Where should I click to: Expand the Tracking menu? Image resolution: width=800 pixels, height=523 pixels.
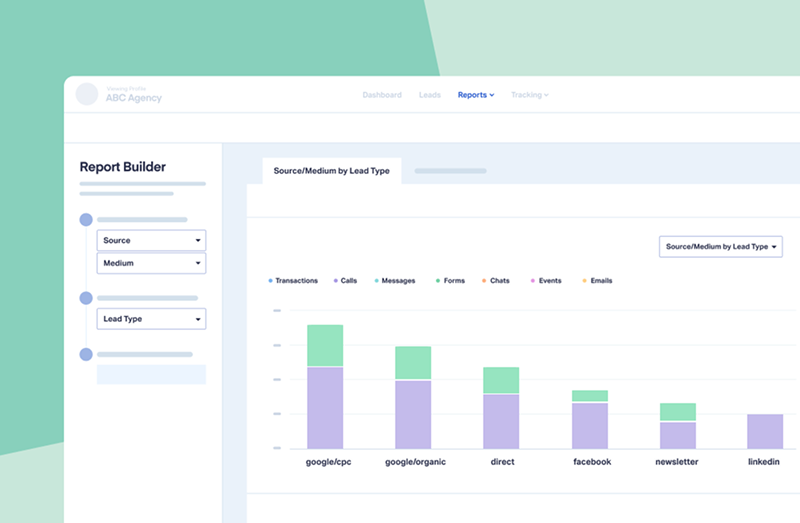530,95
